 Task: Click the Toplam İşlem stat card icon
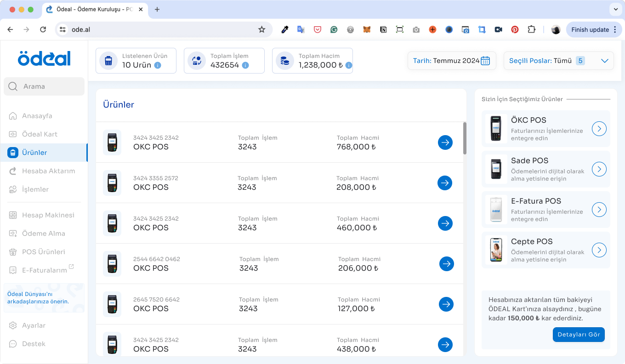pos(197,61)
